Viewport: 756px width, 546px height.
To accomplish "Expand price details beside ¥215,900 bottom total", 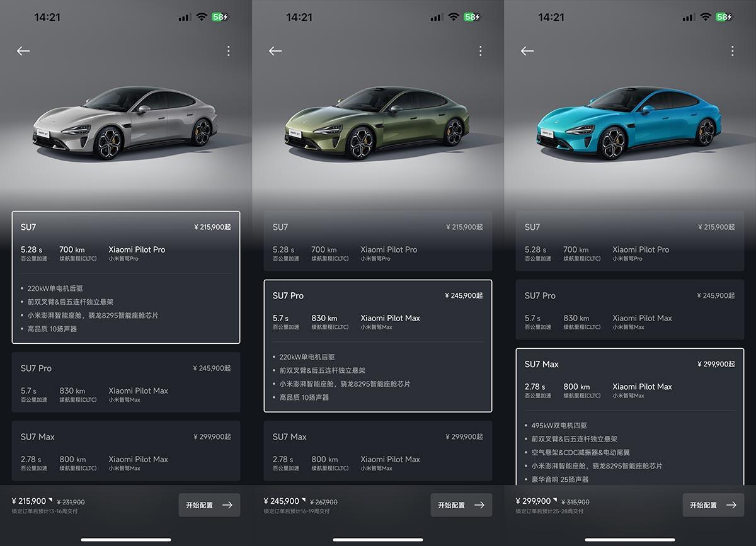I will pyautogui.click(x=50, y=501).
